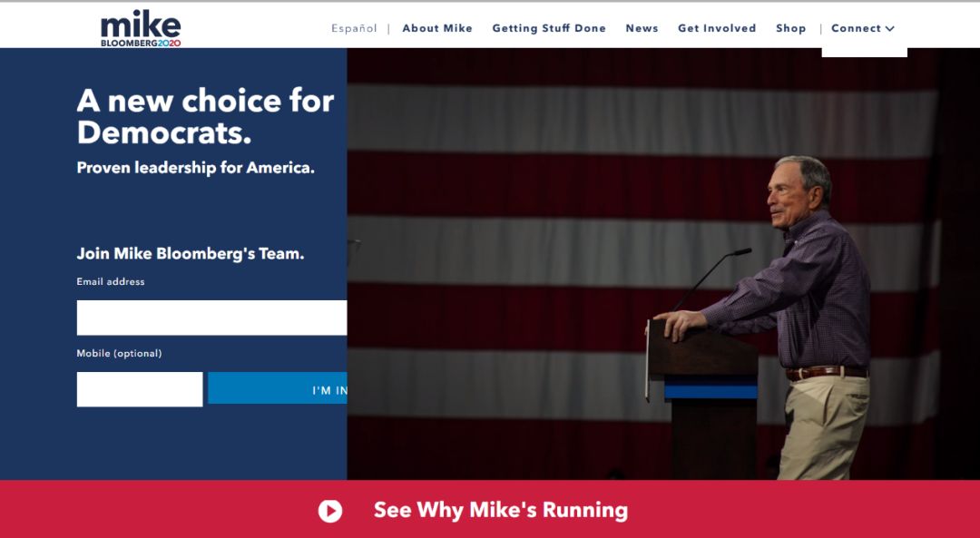Screen dimensions: 980x538
Task: Click 'Proven leadership for America' subheading
Action: pos(195,168)
